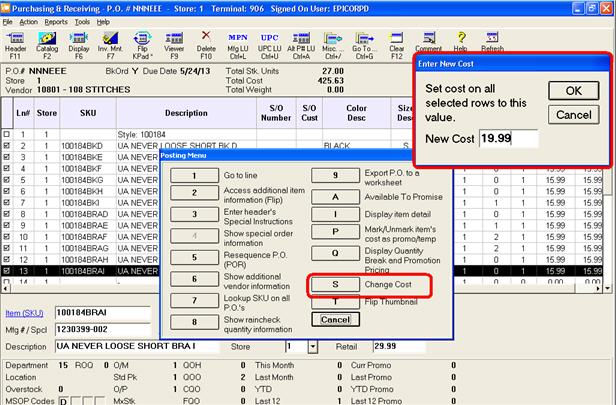Expand the Go To toolbar dropdown

[x=364, y=40]
